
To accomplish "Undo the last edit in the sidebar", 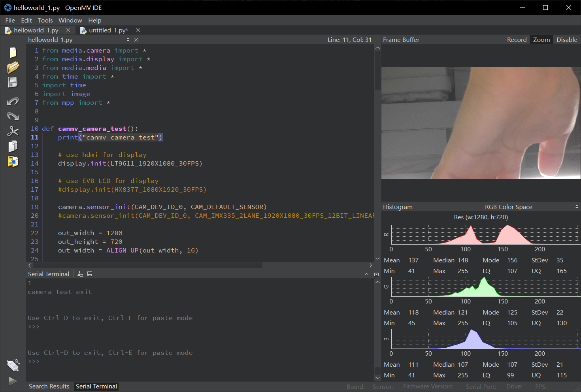I will click(x=13, y=101).
